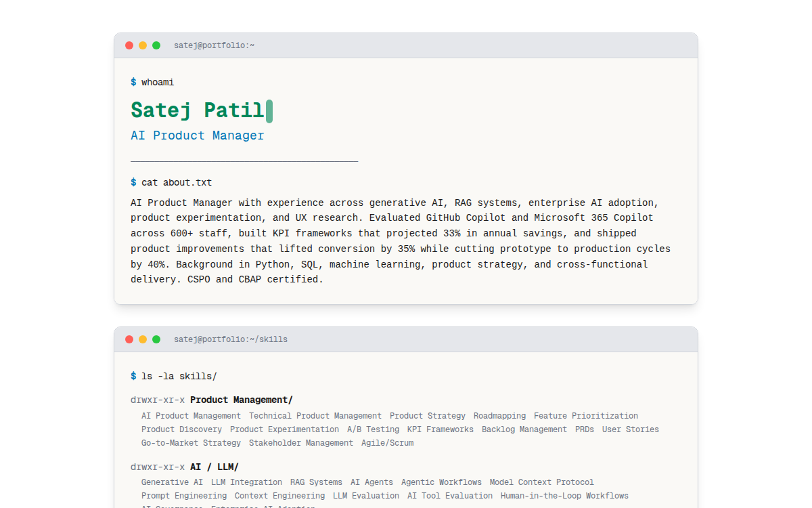Click the "AI Tool Evaluation" skill tag

pos(450,496)
